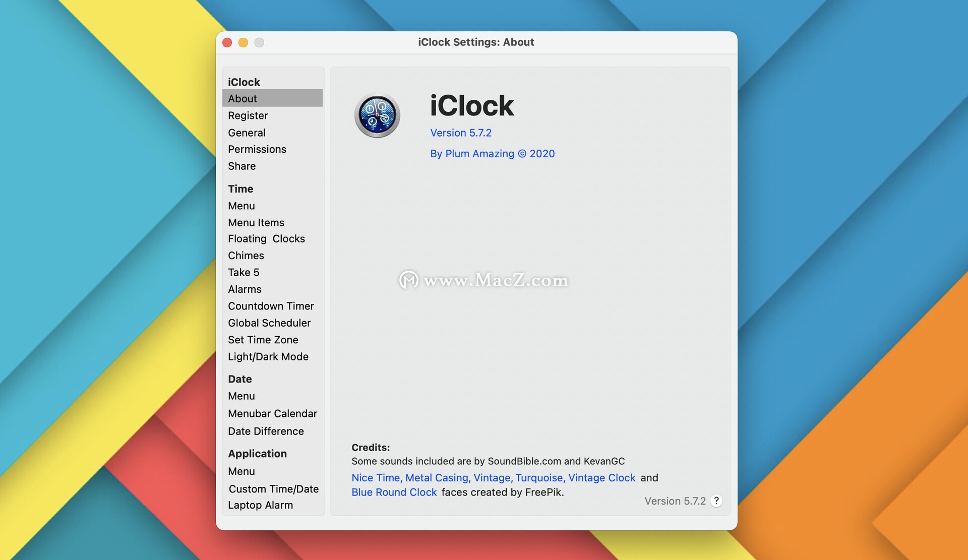Open the By Plum Amazing © 2020 link
The image size is (968, 560).
click(492, 154)
